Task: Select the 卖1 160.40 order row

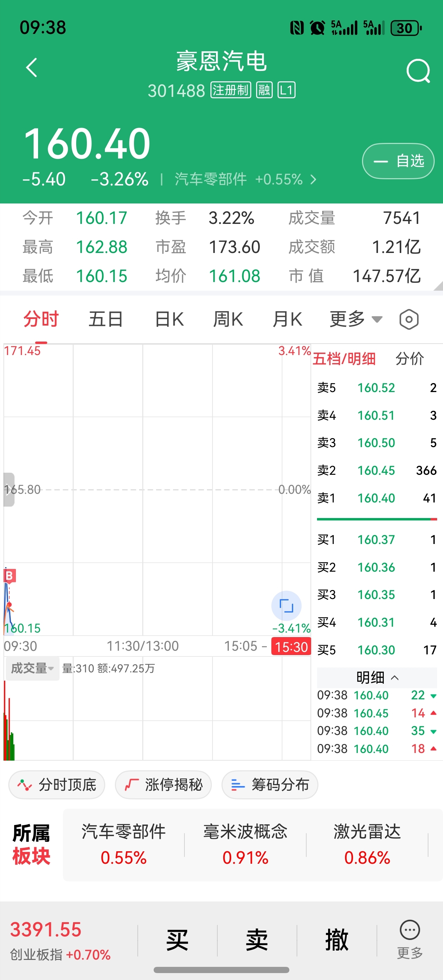Action: (377, 498)
